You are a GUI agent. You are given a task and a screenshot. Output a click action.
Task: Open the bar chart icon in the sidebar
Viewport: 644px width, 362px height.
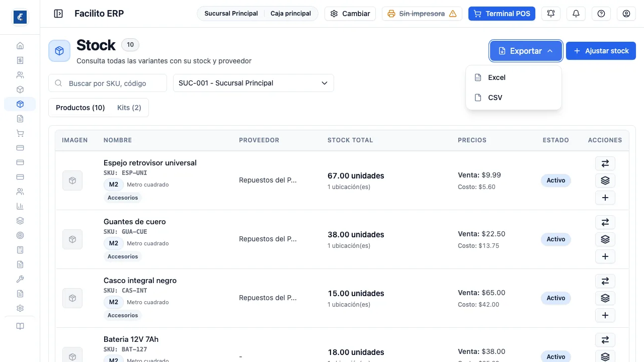[20, 206]
